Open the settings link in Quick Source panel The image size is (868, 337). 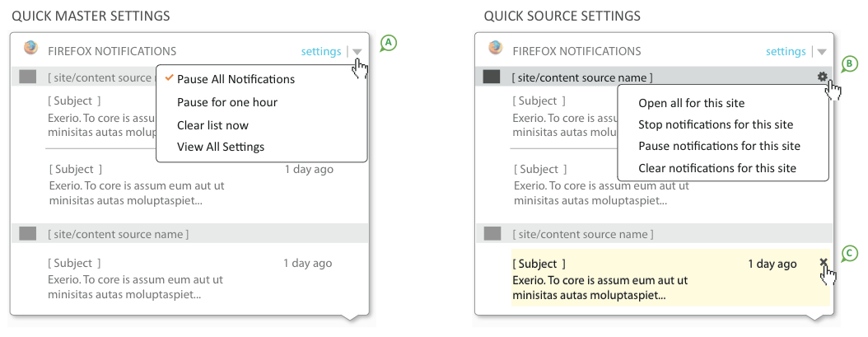[786, 52]
